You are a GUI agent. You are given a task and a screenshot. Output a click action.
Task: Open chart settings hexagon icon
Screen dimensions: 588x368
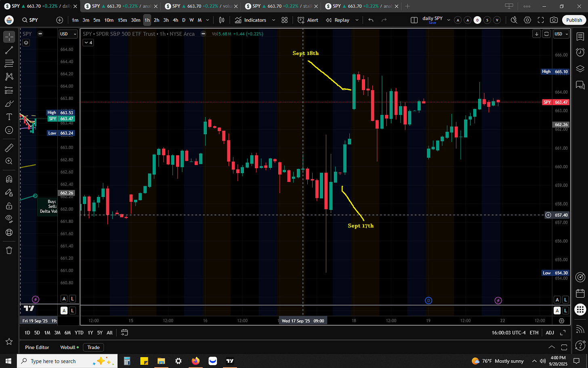(527, 20)
